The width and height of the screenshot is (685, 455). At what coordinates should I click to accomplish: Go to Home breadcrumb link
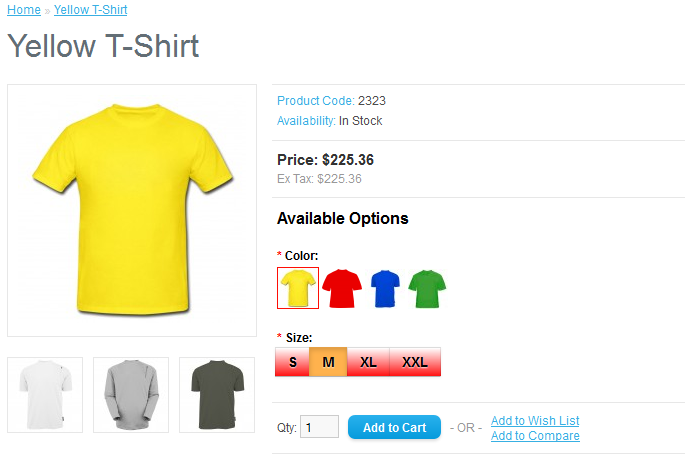point(24,10)
